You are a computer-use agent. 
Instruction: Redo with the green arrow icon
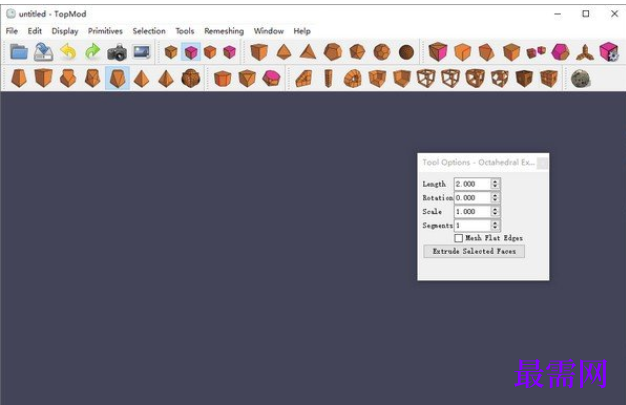click(x=93, y=52)
